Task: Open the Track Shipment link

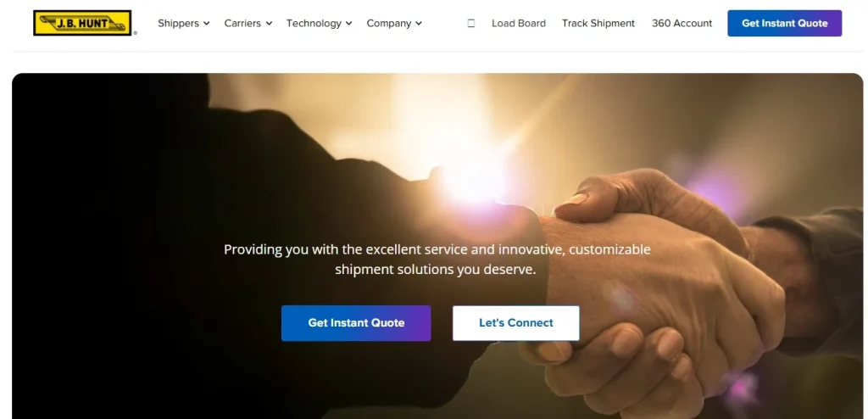Action: point(598,23)
